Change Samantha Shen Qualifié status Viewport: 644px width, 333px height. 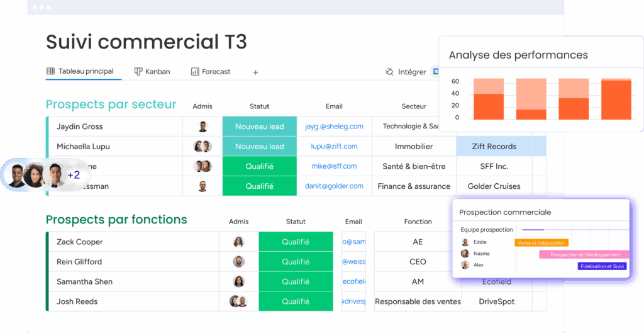[x=296, y=281]
